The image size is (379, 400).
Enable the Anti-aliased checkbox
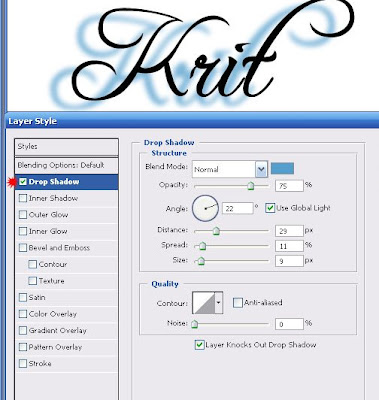click(x=238, y=303)
